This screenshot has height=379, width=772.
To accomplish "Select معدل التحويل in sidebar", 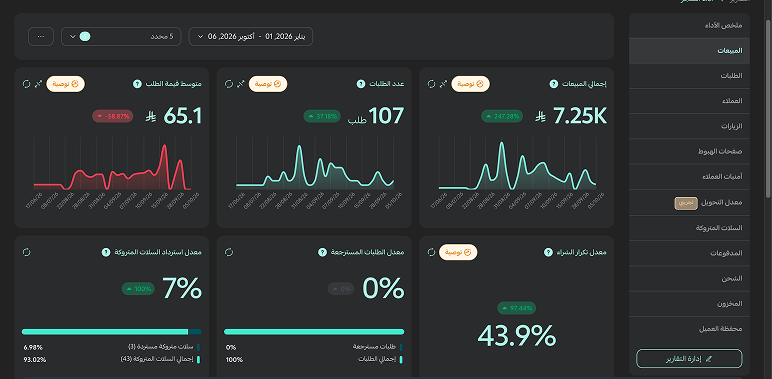I will click(x=689, y=202).
